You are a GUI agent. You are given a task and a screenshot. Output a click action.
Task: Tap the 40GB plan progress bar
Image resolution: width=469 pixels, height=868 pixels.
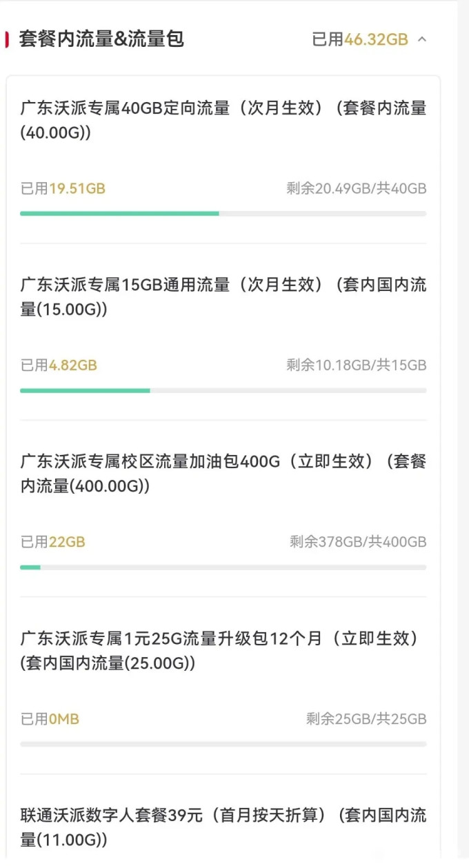pos(223,214)
